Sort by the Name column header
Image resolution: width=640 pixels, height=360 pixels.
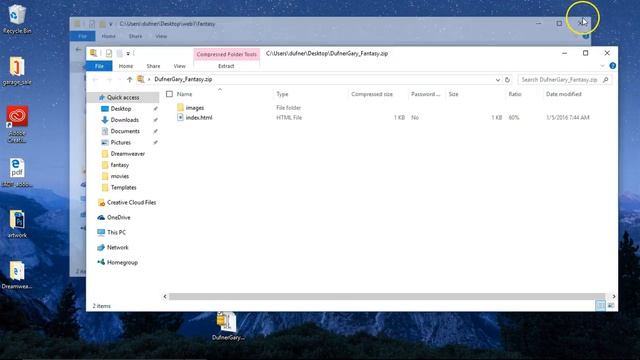[x=184, y=94]
